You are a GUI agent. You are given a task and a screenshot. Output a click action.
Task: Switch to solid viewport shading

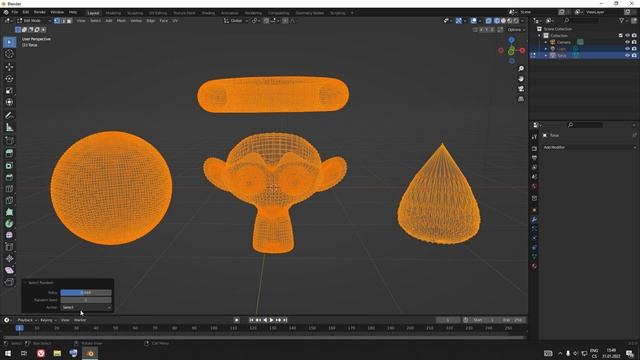(x=503, y=20)
